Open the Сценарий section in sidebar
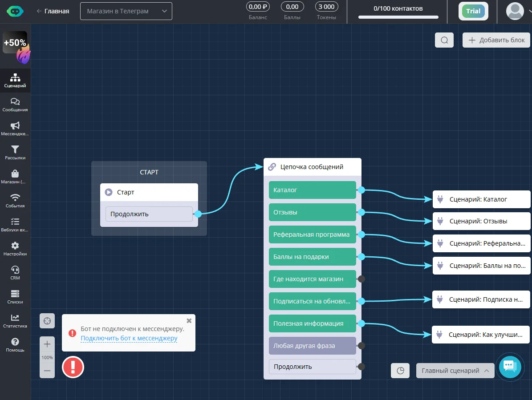 [15, 81]
